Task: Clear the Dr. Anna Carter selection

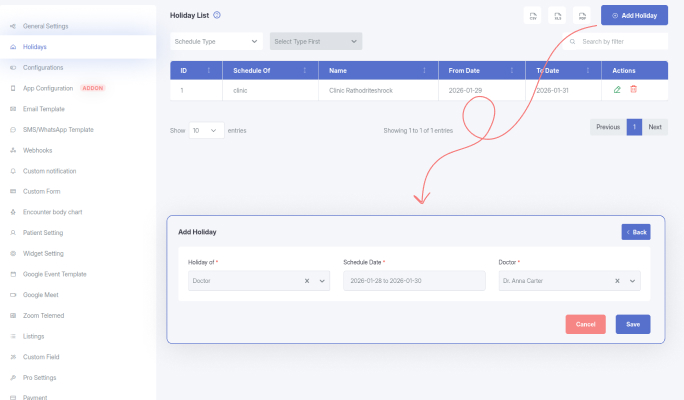Action: [x=617, y=281]
